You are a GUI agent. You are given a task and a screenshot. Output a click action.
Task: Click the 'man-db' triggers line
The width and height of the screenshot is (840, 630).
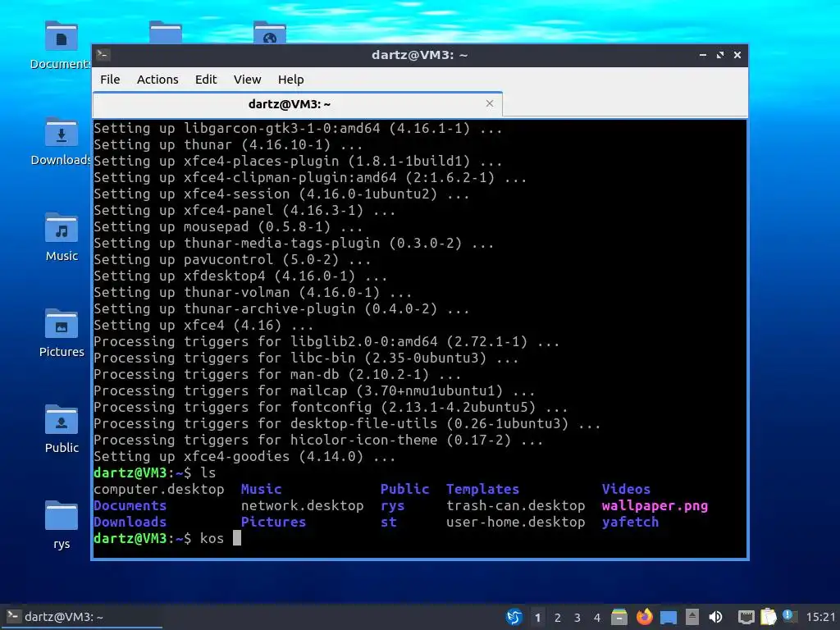click(x=277, y=374)
